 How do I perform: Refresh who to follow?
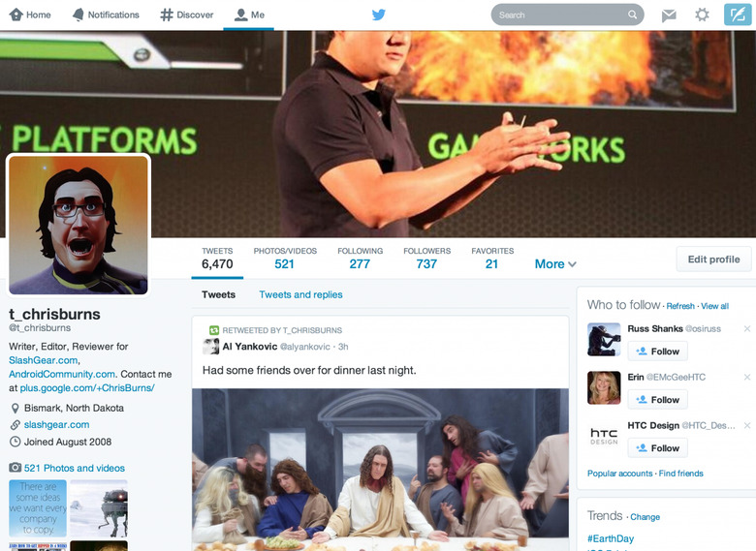[680, 306]
